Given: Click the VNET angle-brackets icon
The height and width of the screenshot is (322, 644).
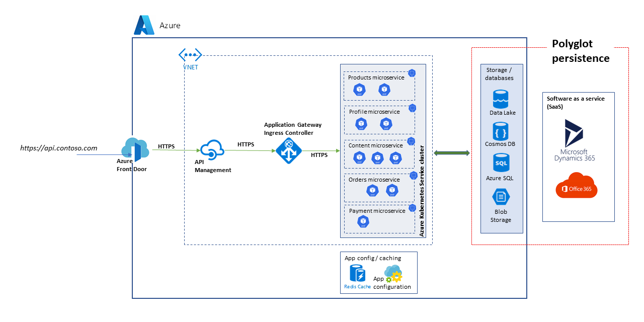Looking at the screenshot, I should pos(190,55).
